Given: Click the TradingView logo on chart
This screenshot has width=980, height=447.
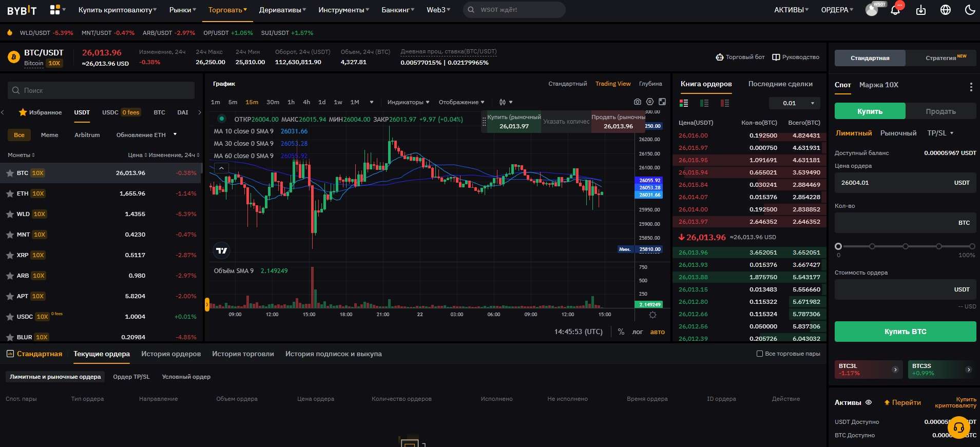Looking at the screenshot, I should coord(222,250).
